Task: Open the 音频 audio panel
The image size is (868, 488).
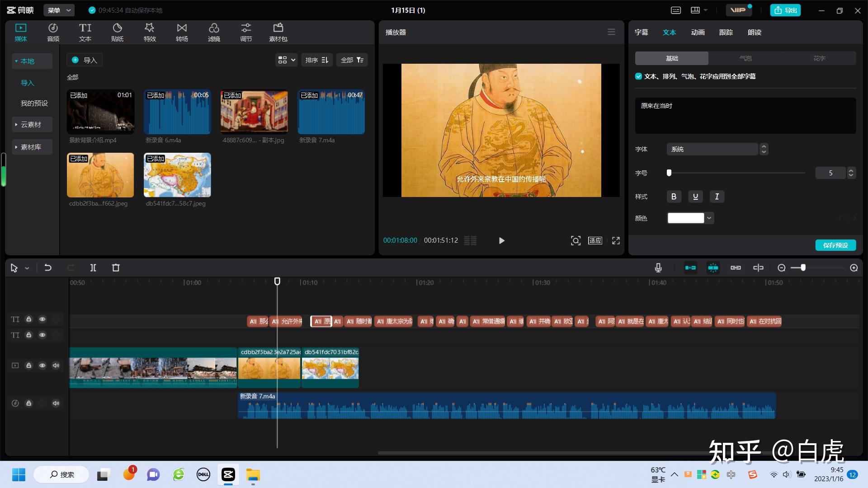Action: click(x=53, y=33)
